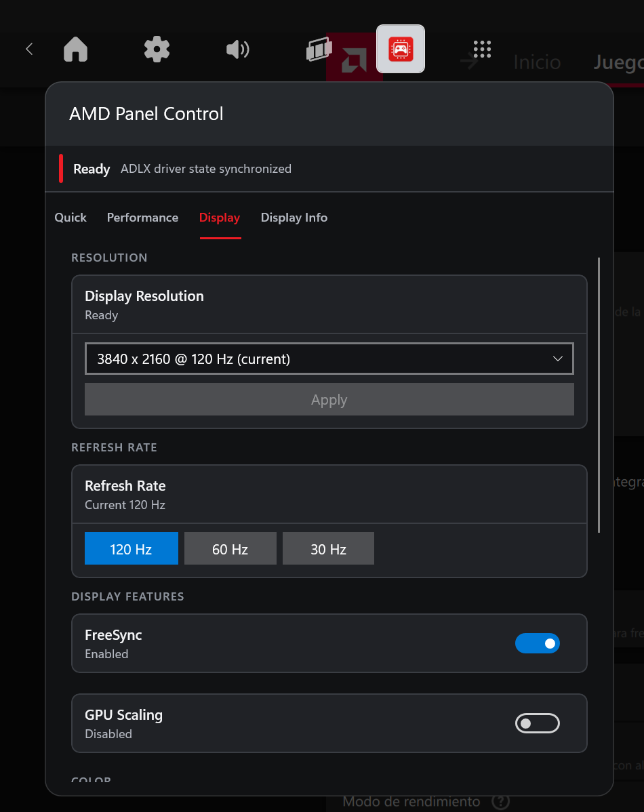Click the help icon beside Modo de rendimiento
The height and width of the screenshot is (812, 644).
point(500,802)
